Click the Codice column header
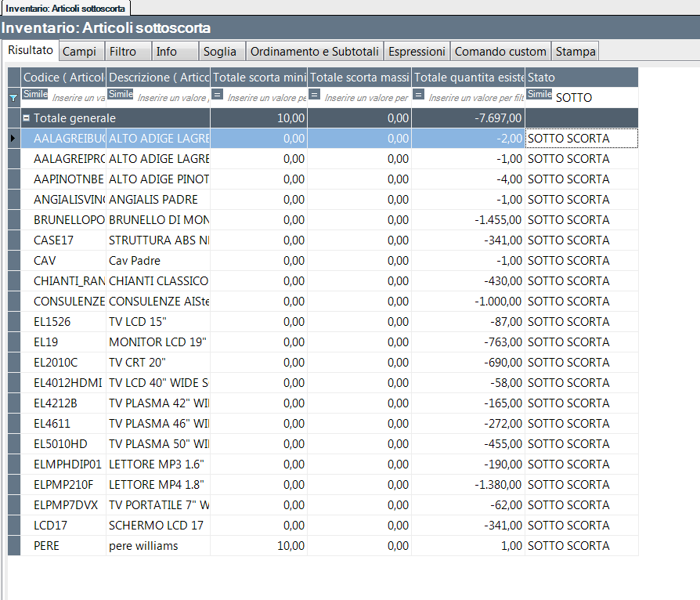 pyautogui.click(x=63, y=78)
